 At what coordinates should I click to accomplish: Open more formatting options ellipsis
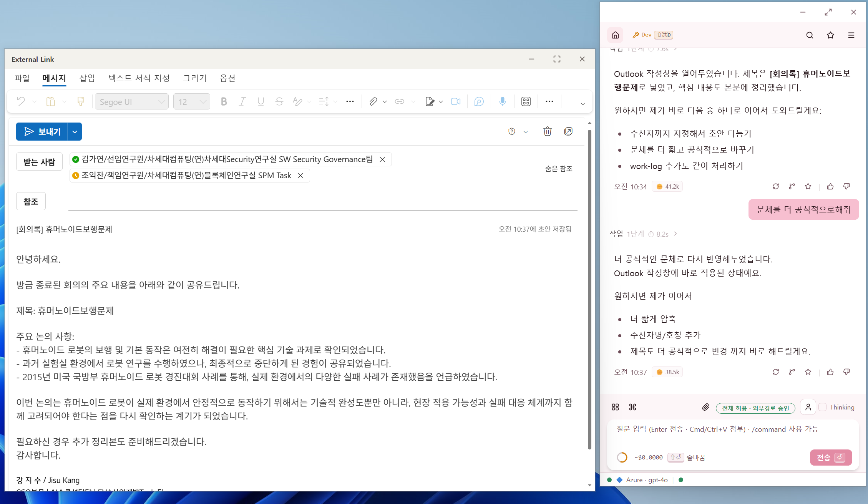[350, 101]
